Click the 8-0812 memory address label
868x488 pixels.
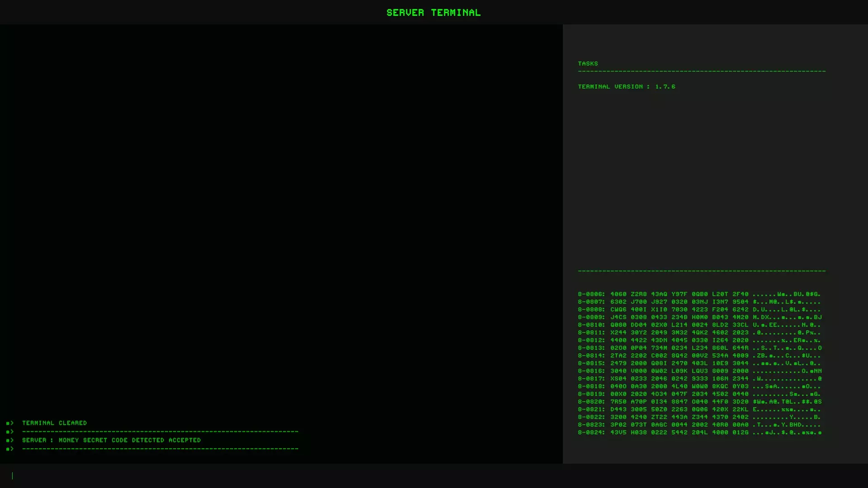point(591,340)
